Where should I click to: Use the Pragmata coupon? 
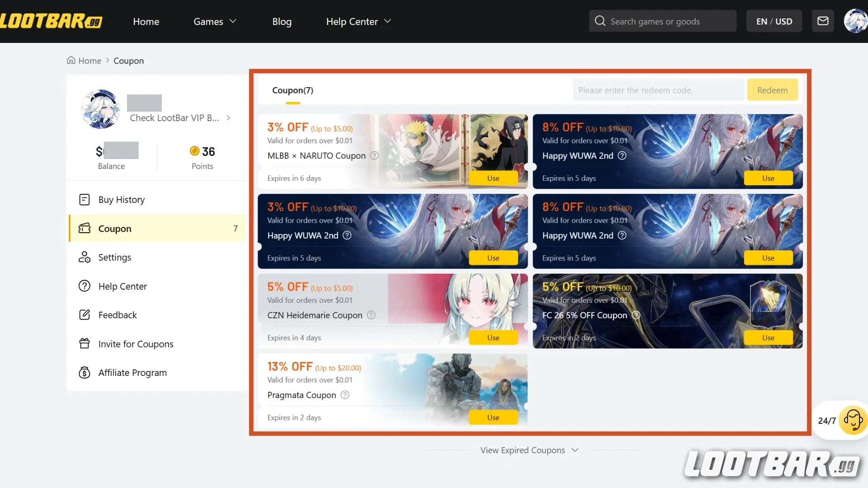(493, 418)
